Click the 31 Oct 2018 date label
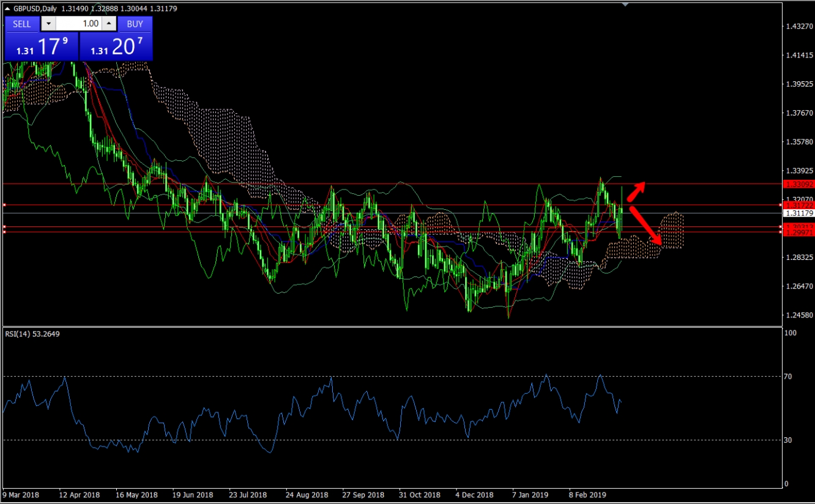 419,494
